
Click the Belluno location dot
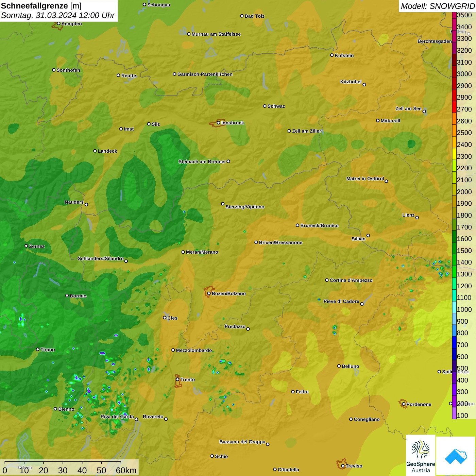[339, 366]
